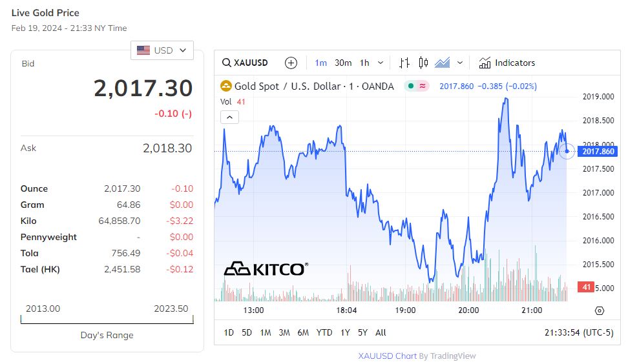The height and width of the screenshot is (364, 628).
Task: Collapse the chart legend with arrow button
Action: click(x=230, y=117)
